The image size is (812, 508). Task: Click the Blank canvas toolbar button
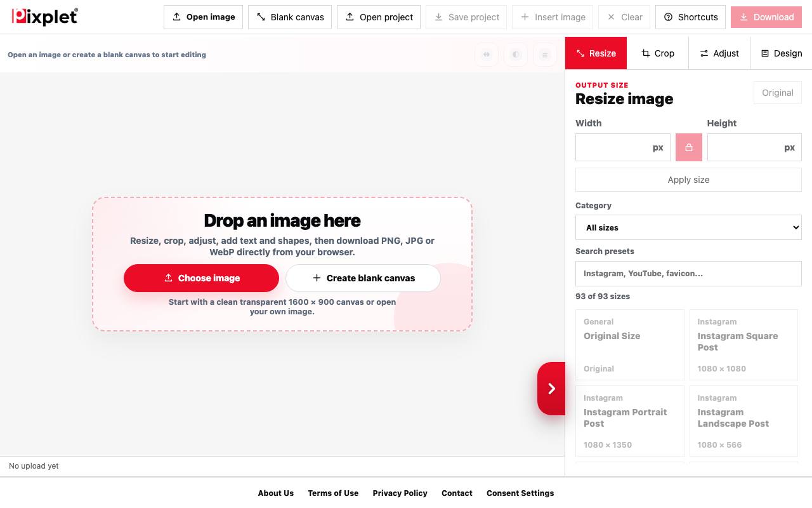290,17
